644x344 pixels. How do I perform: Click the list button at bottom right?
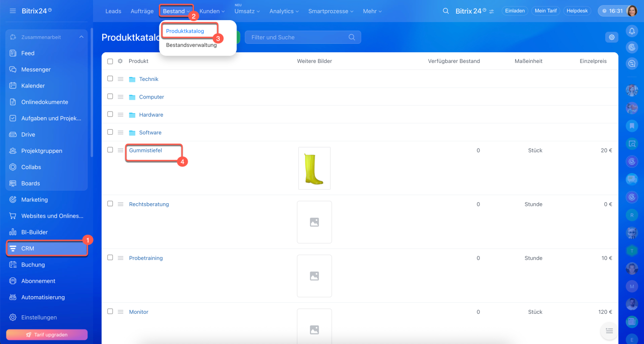[x=609, y=330]
